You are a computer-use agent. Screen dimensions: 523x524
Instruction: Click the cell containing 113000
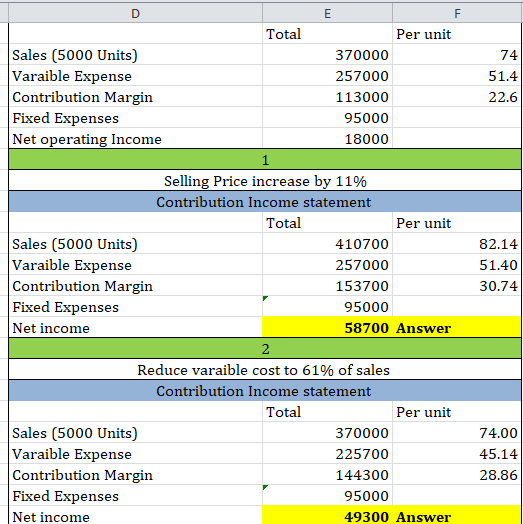tap(327, 97)
